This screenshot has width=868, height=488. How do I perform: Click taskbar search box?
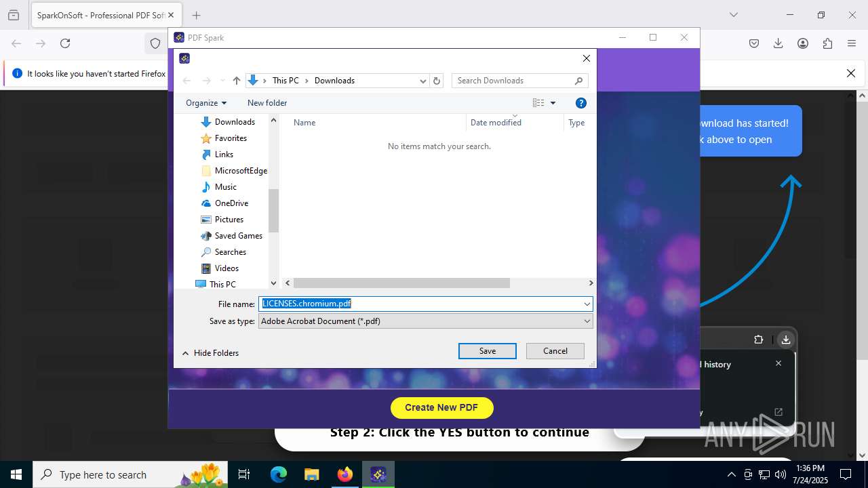130,474
